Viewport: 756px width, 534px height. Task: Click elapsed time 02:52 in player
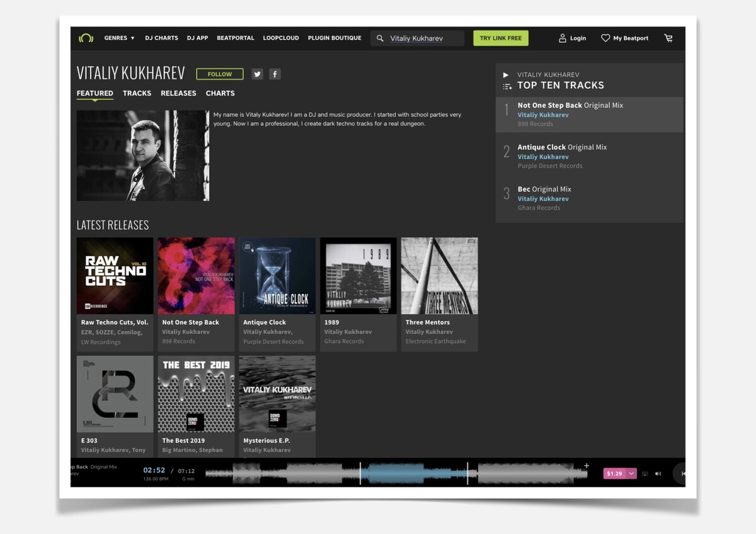[x=154, y=470]
